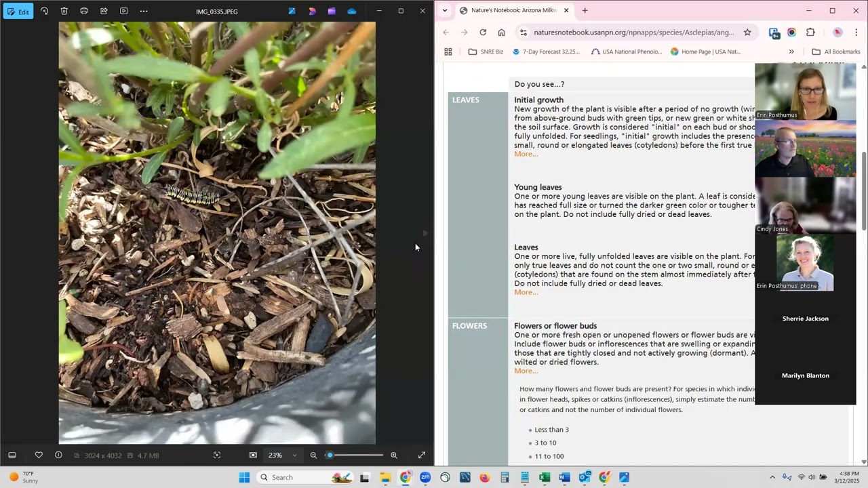The height and width of the screenshot is (488, 868).
Task: Open Firefox from the taskbar
Action: coord(485,477)
